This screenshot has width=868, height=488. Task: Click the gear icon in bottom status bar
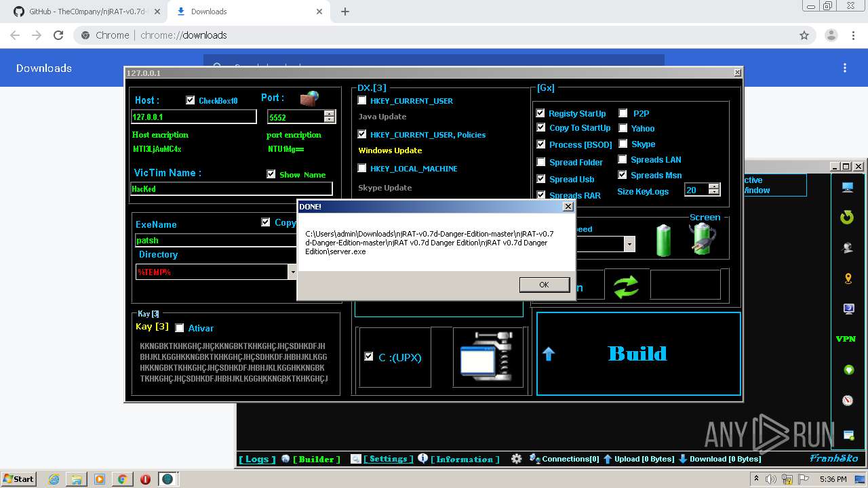[517, 459]
